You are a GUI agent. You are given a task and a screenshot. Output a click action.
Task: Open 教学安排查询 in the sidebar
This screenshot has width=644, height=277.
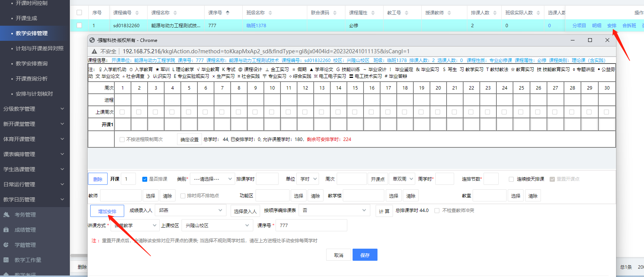32,63
